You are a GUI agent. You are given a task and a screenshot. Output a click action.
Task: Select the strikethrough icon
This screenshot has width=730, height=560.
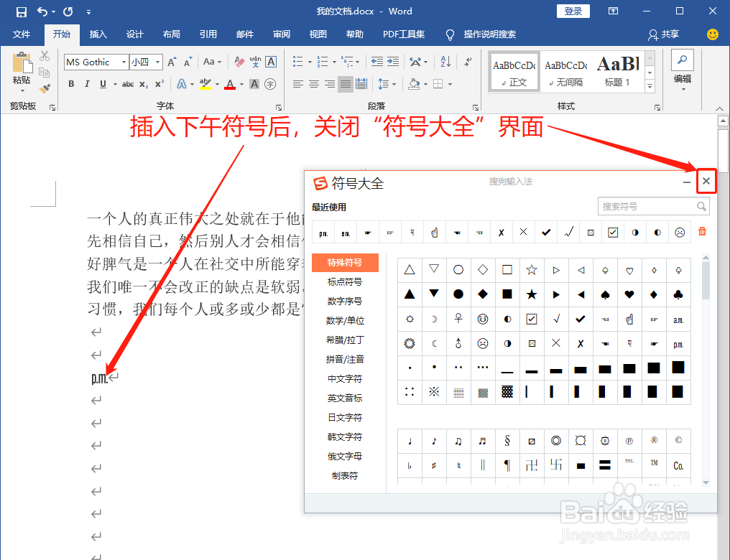point(127,83)
